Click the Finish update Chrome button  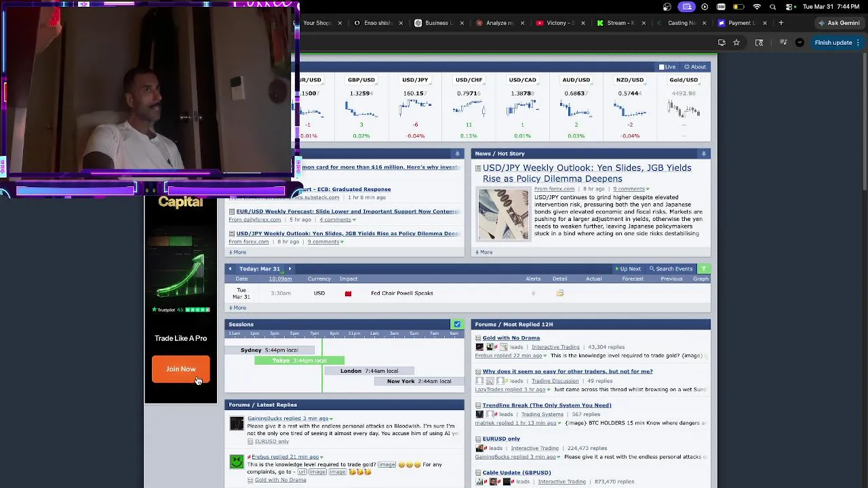[x=837, y=43]
